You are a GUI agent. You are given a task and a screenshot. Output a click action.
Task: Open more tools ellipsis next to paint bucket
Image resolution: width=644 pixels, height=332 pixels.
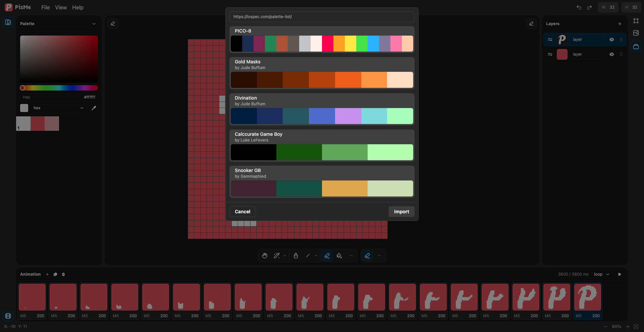point(351,256)
